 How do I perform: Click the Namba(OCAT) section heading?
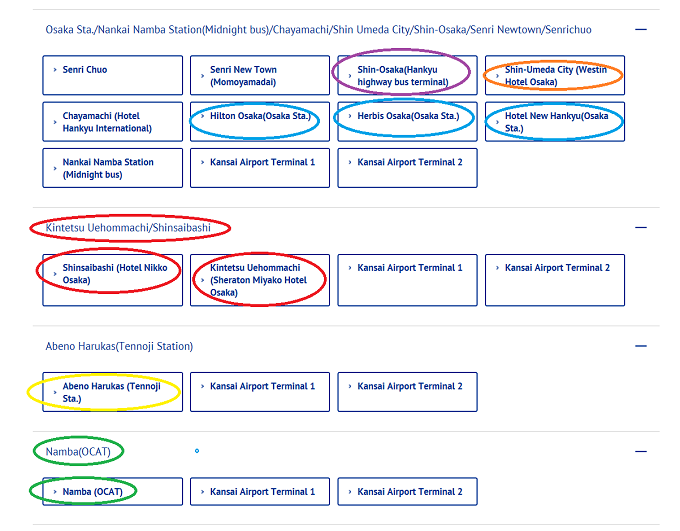click(78, 452)
